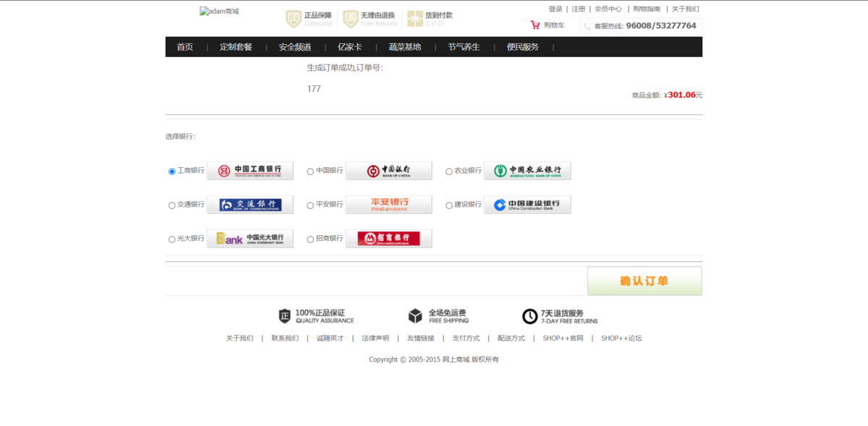Click the 选择银行 label
The height and width of the screenshot is (426, 868).
[180, 137]
